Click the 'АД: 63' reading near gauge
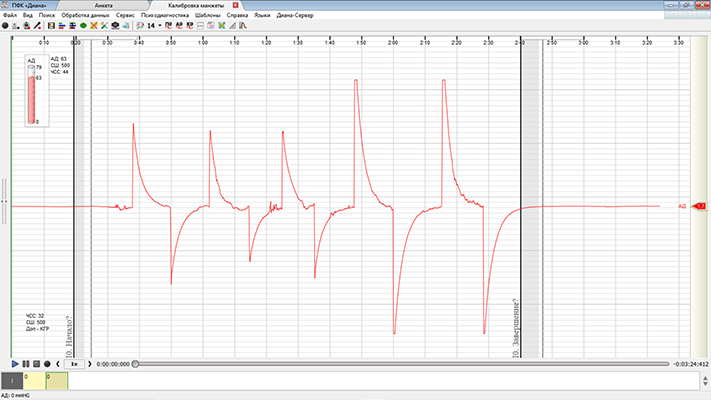This screenshot has height=400, width=711. coord(58,59)
